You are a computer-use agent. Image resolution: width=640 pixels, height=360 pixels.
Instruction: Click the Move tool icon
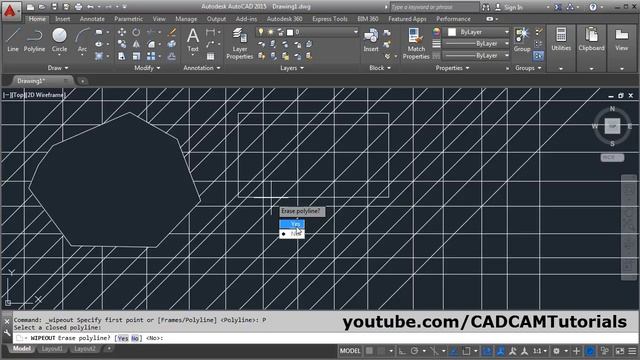click(x=122, y=32)
